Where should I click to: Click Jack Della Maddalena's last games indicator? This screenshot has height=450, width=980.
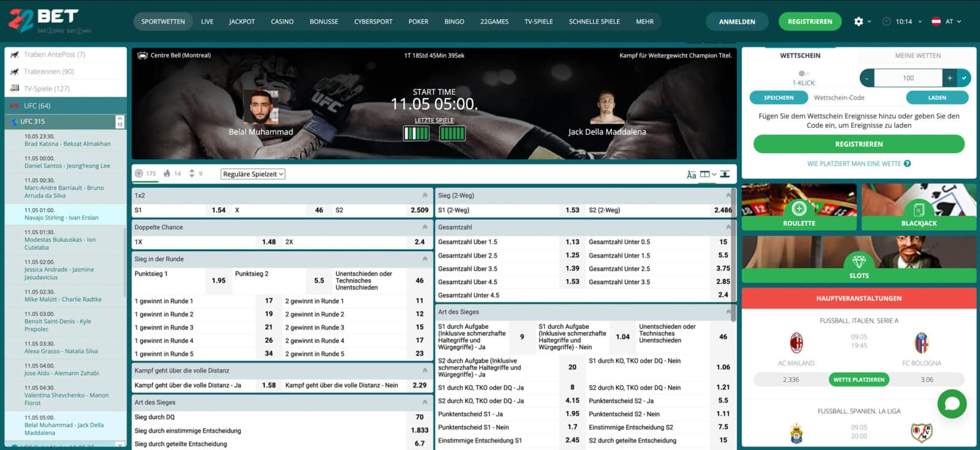click(x=452, y=133)
